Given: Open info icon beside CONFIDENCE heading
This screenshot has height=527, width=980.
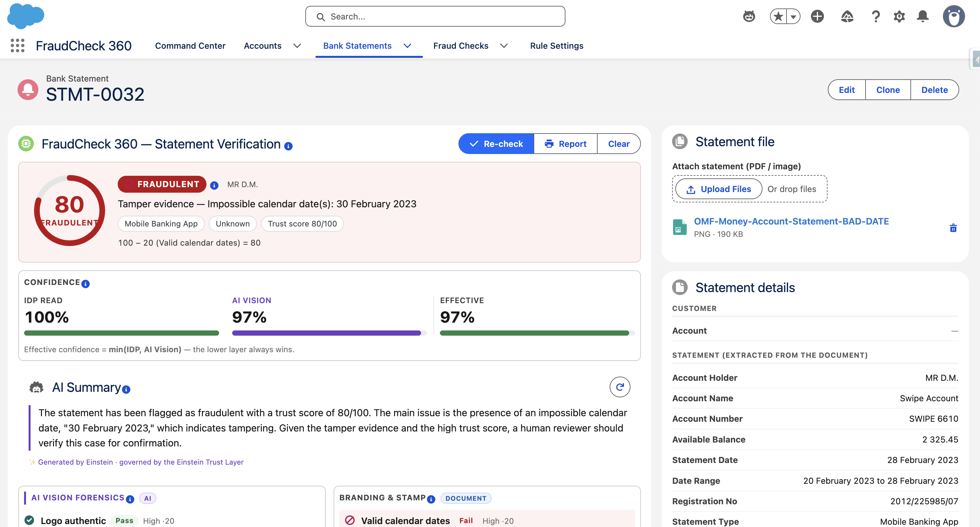Looking at the screenshot, I should click(x=86, y=284).
